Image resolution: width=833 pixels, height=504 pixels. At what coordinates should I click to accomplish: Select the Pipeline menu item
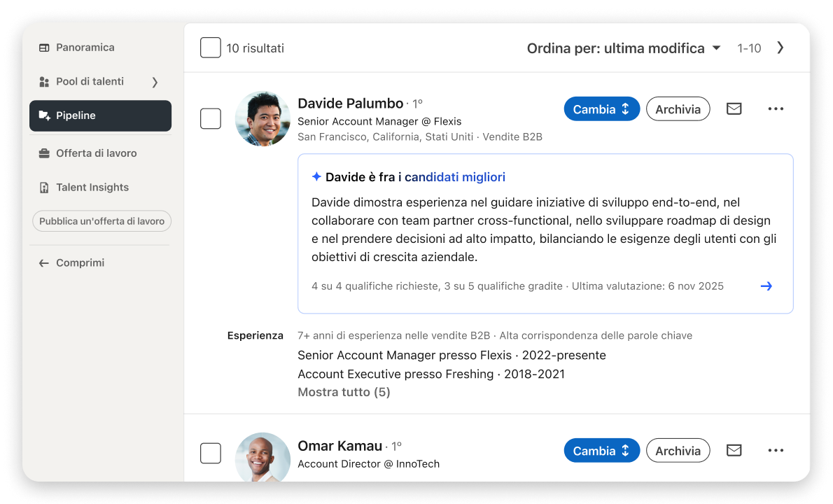tap(100, 115)
